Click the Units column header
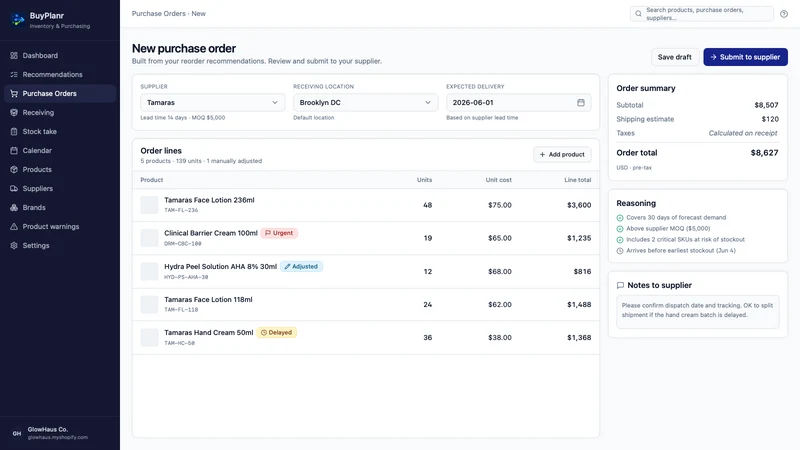This screenshot has height=450, width=800. [x=424, y=180]
